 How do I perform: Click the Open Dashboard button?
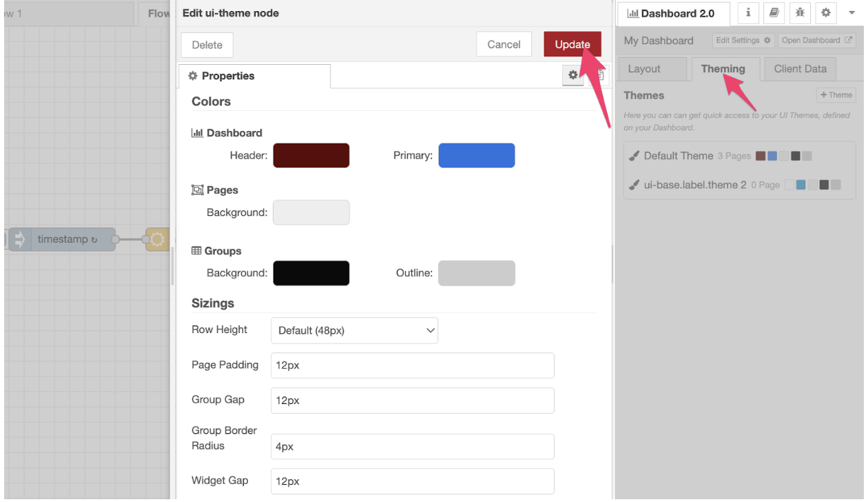click(816, 40)
